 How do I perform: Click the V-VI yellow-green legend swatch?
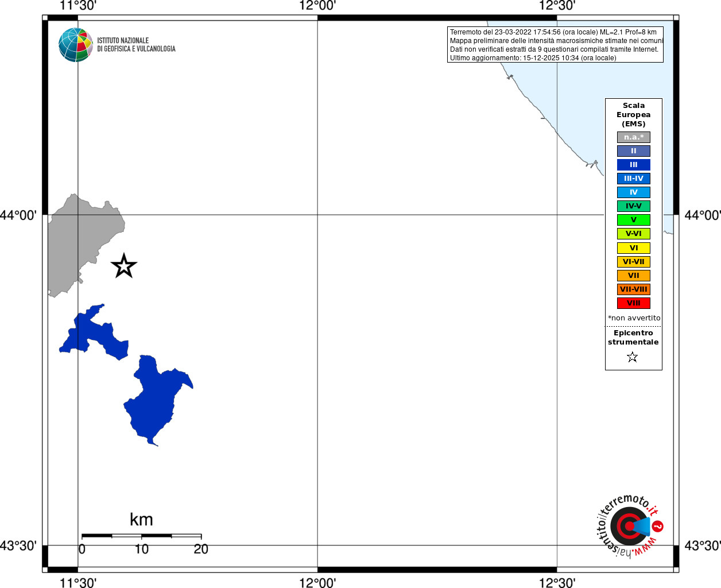(634, 234)
